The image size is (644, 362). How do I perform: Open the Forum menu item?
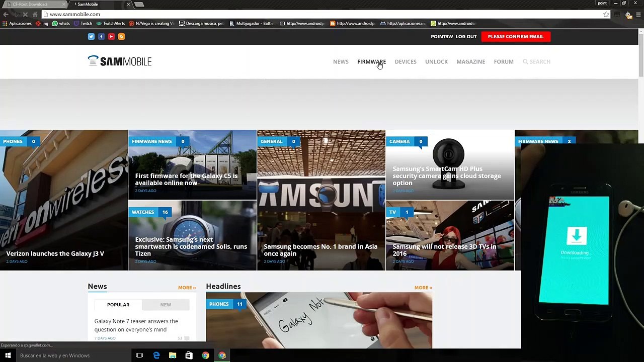(504, 61)
